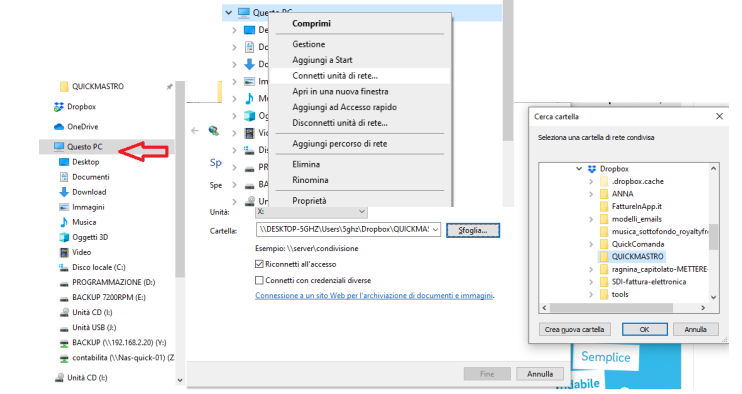Click Crea nuova cartella button
The height and width of the screenshot is (394, 742).
pyautogui.click(x=574, y=329)
